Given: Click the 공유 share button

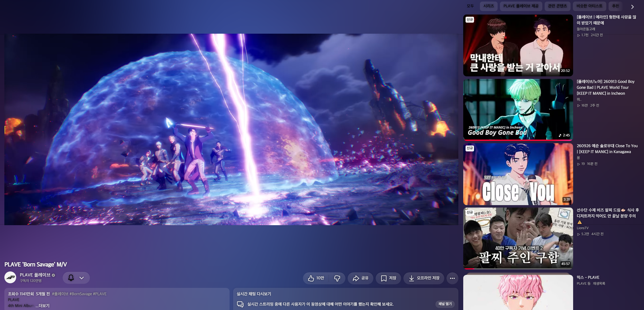Looking at the screenshot, I should [x=361, y=278].
